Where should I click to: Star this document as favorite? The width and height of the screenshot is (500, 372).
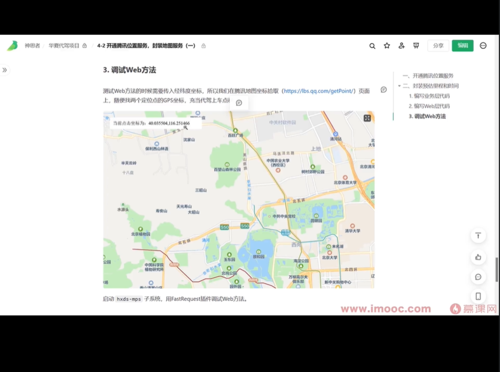tap(387, 46)
